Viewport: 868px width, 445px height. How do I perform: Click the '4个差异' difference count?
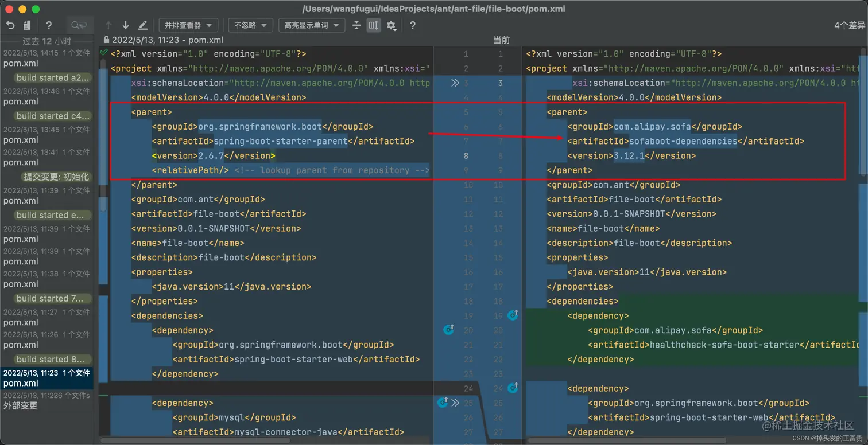click(850, 25)
